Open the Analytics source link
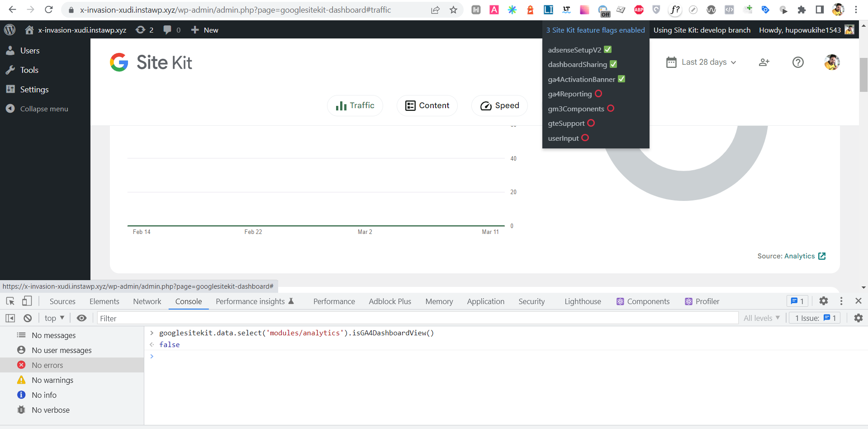868x429 pixels. pos(800,256)
